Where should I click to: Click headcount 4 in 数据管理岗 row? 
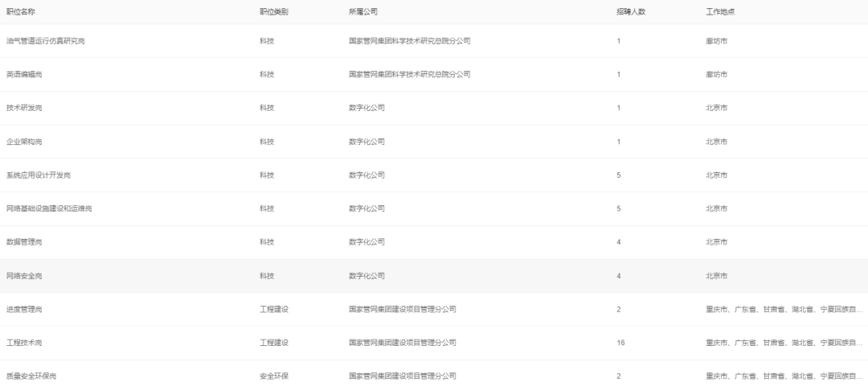[x=619, y=242]
